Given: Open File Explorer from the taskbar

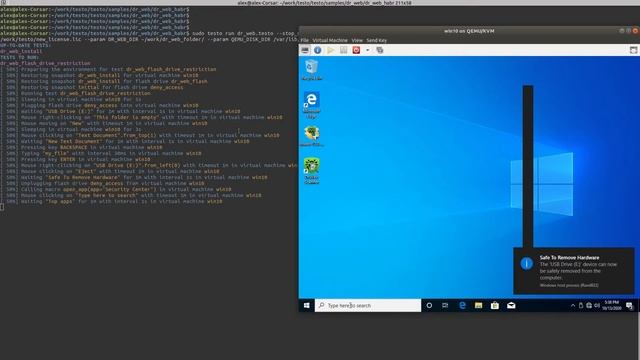Looking at the screenshot, I should tap(478, 305).
